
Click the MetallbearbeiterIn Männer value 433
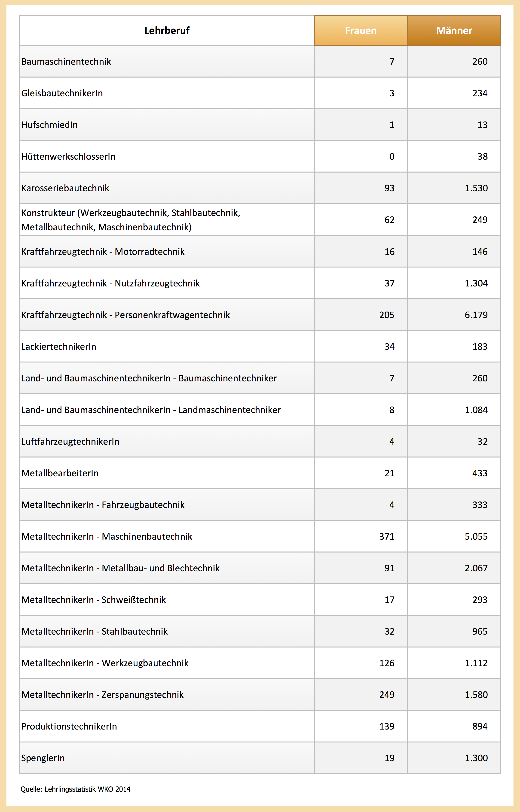(x=480, y=473)
